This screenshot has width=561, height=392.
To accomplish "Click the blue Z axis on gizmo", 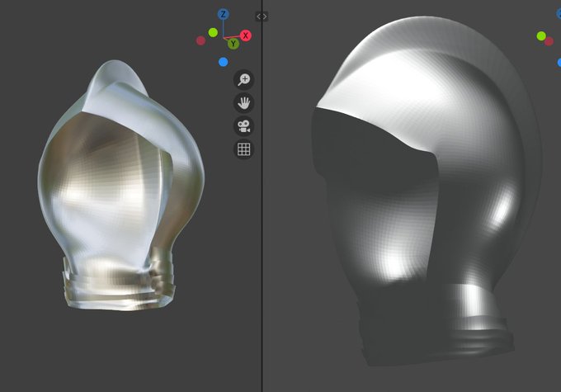I will [x=224, y=14].
